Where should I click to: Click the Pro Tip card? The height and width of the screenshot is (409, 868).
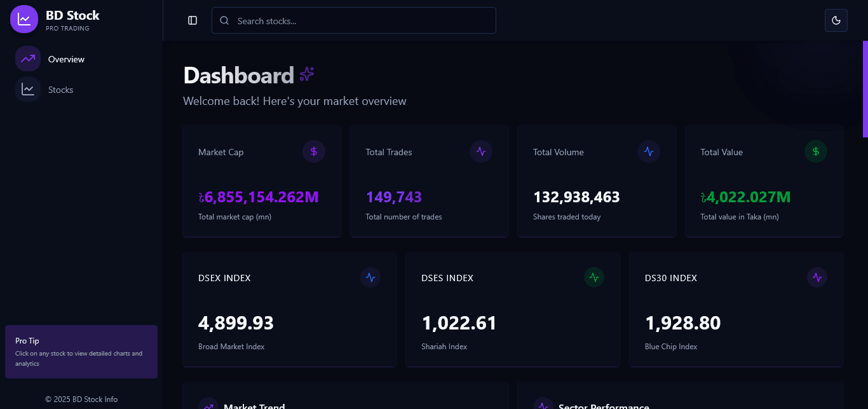click(81, 352)
